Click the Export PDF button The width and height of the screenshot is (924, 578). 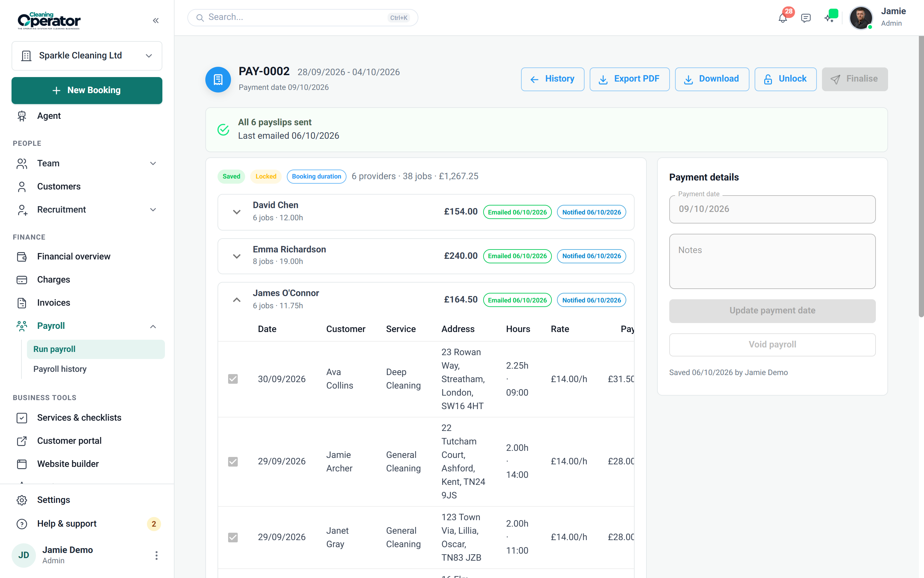tap(629, 79)
